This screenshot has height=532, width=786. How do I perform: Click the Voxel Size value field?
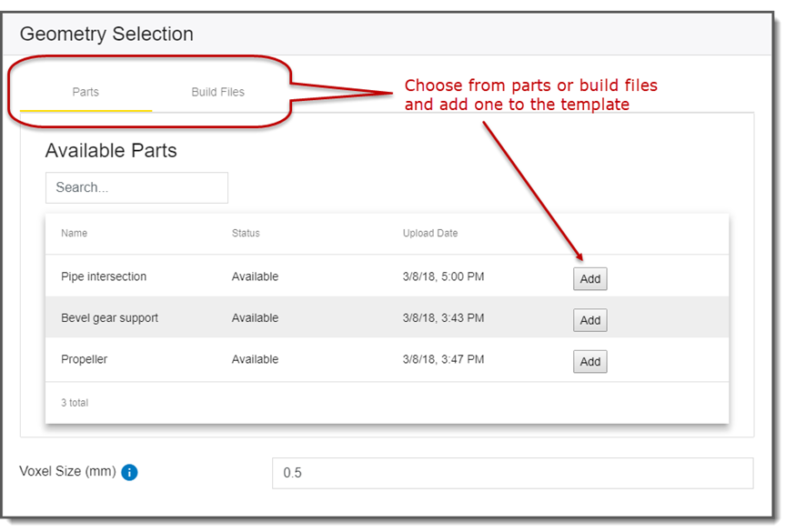512,473
